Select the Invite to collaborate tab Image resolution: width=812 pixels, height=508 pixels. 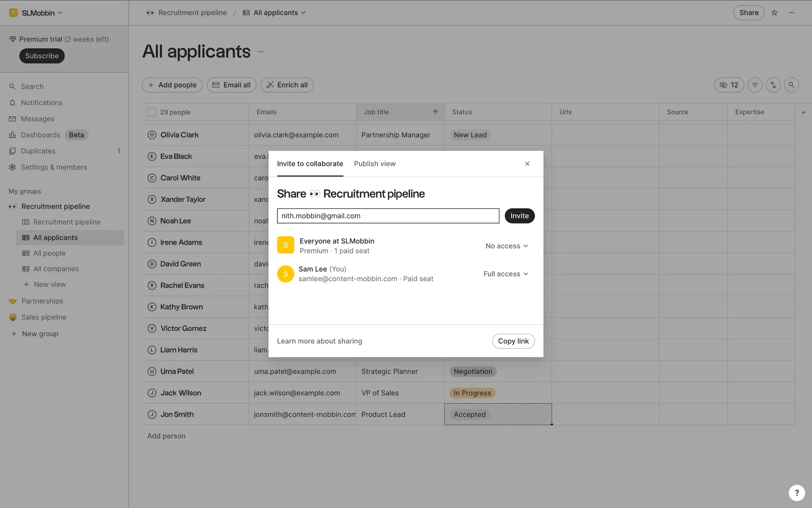tap(310, 164)
